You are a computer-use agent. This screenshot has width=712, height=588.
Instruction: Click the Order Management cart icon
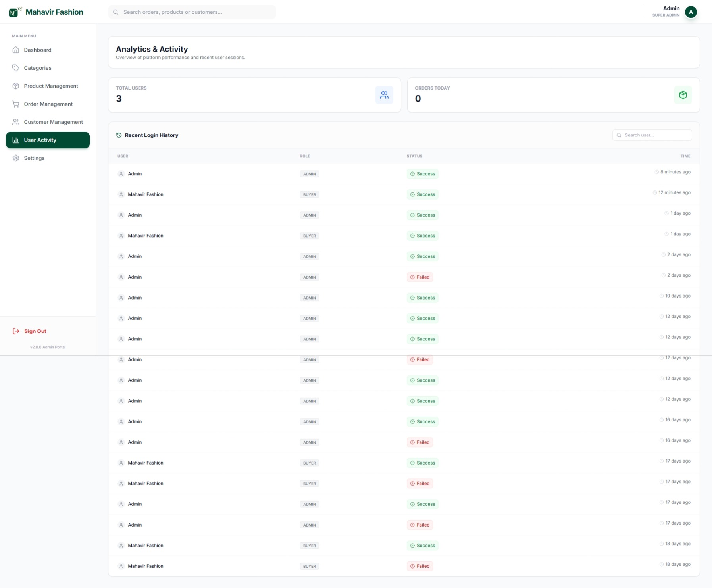click(x=16, y=104)
